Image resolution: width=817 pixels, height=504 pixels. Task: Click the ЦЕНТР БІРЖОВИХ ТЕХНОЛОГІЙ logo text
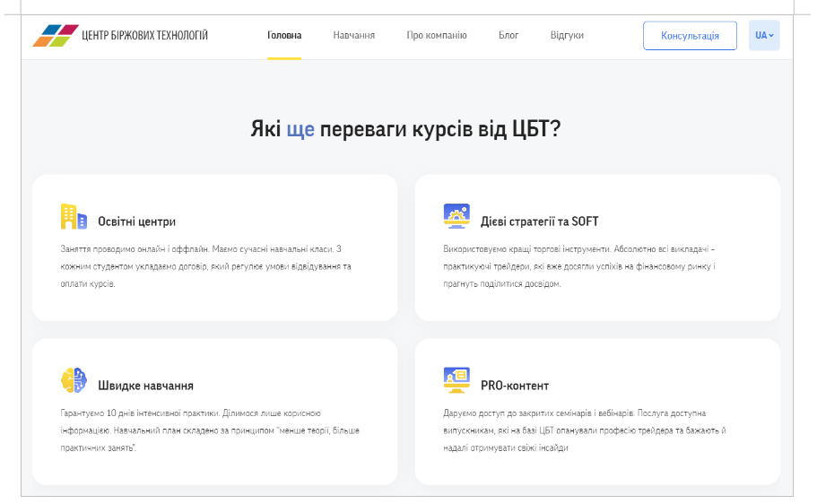[144, 36]
